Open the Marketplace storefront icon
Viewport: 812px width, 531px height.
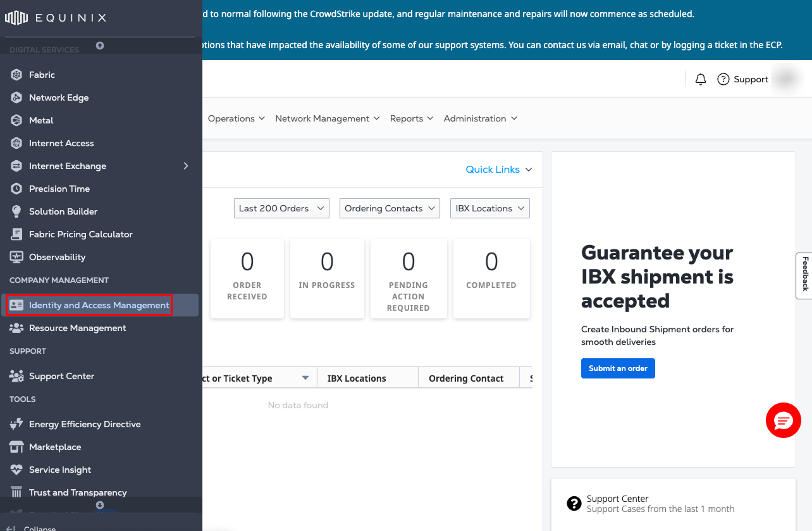(16, 447)
